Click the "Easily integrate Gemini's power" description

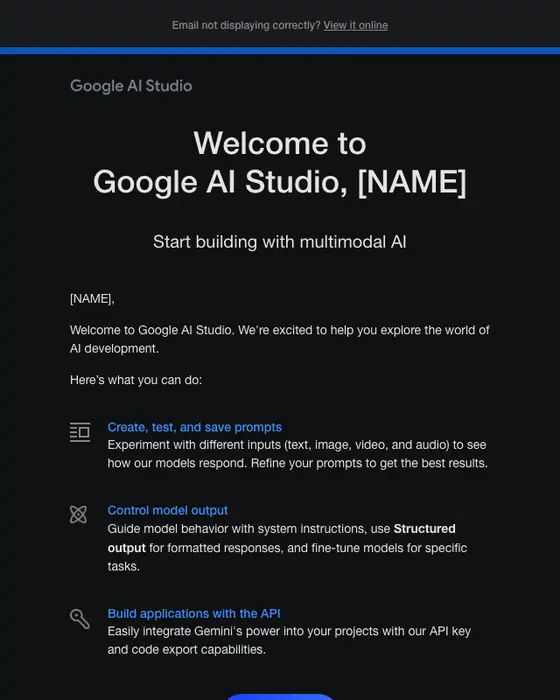pyautogui.click(x=289, y=640)
